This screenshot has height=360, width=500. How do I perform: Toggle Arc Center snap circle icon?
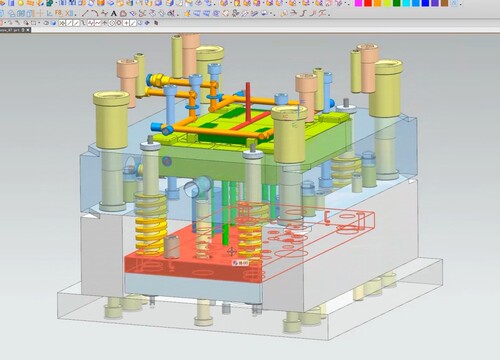point(112,23)
